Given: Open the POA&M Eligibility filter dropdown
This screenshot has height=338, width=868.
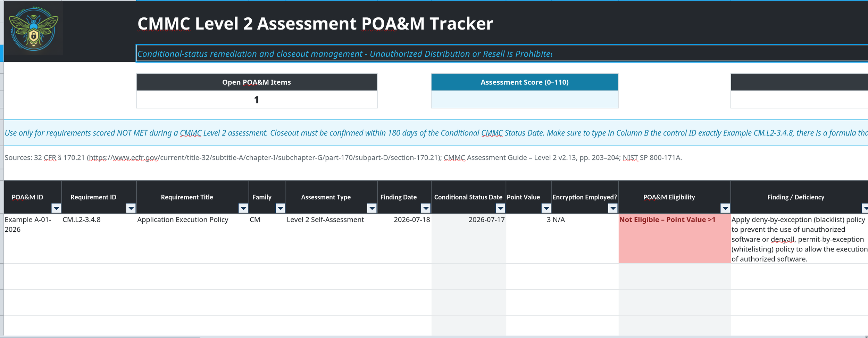Looking at the screenshot, I should 725,208.
